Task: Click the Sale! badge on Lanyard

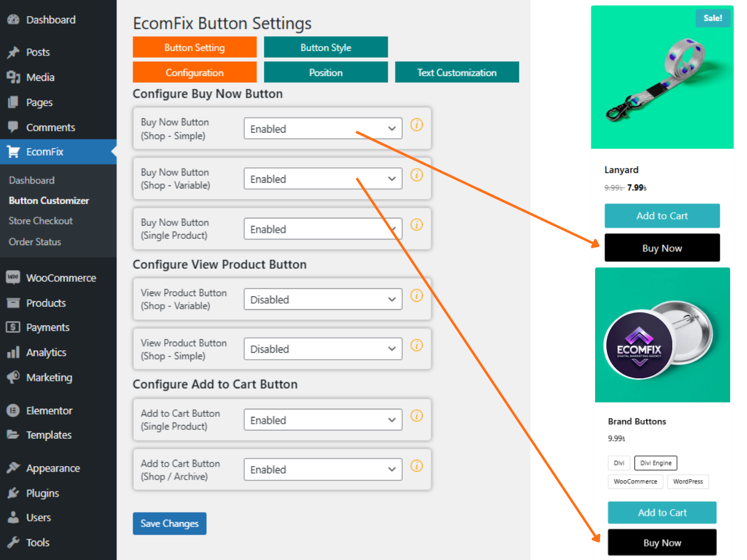Action: pyautogui.click(x=713, y=18)
